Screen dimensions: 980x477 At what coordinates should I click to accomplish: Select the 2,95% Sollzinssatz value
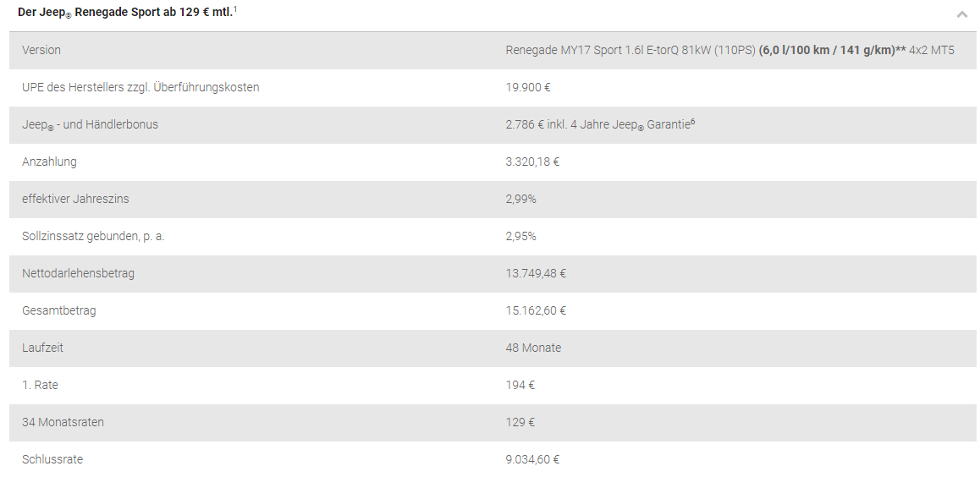[x=520, y=236]
